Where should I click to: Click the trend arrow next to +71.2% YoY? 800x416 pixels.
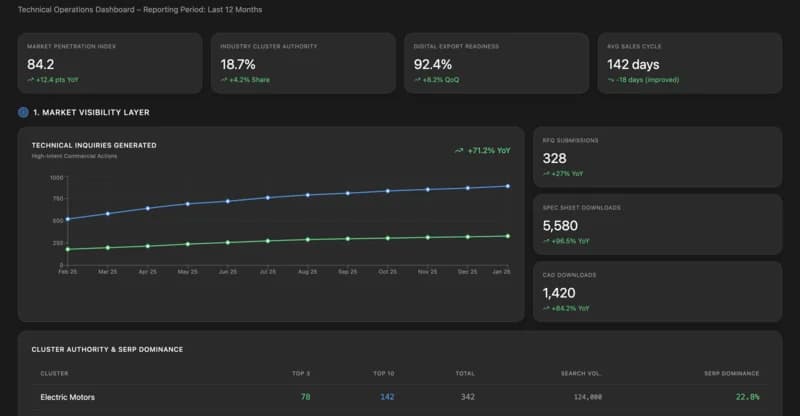coord(459,151)
